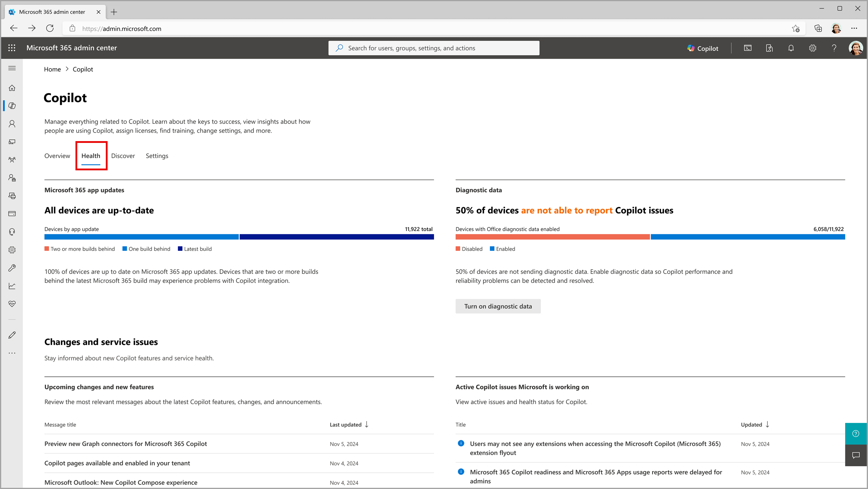Click the Discover tab on Copilot page
Image resolution: width=868 pixels, height=489 pixels.
click(x=123, y=156)
